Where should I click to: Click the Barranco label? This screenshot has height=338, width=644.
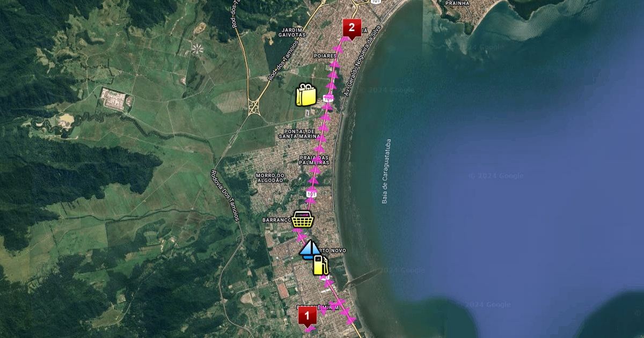[x=276, y=220]
